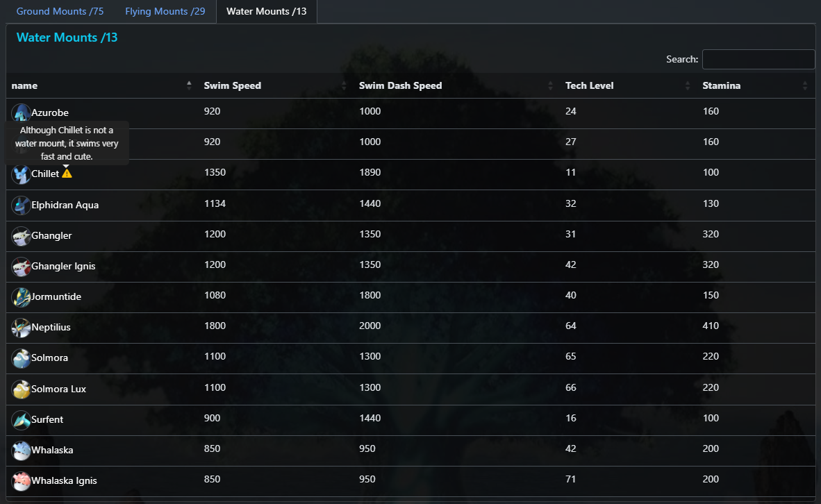
Task: Open the Whalaska Ignis name link
Action: pos(64,480)
